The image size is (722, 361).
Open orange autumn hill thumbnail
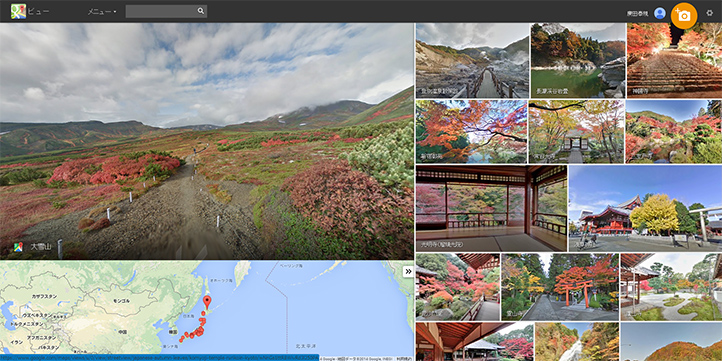[x=671, y=342]
